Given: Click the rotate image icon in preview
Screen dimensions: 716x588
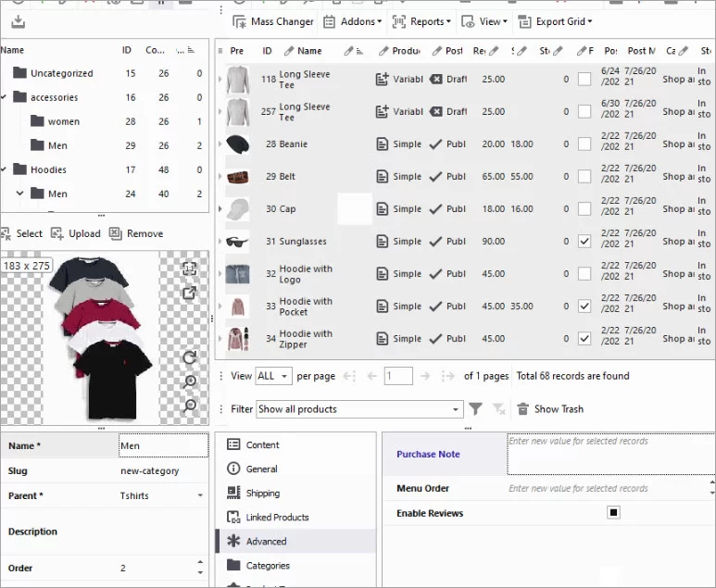Looking at the screenshot, I should tap(190, 357).
